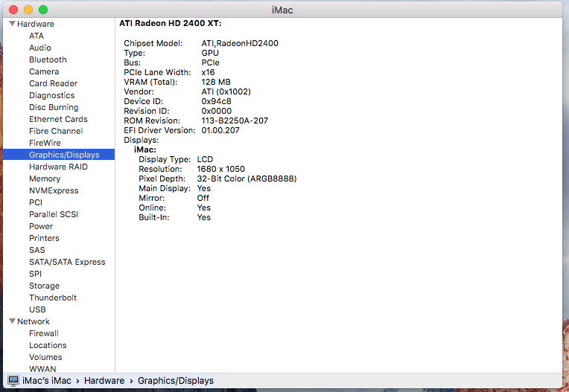Collapse the Hardware section triangle
The image size is (569, 392).
point(12,24)
